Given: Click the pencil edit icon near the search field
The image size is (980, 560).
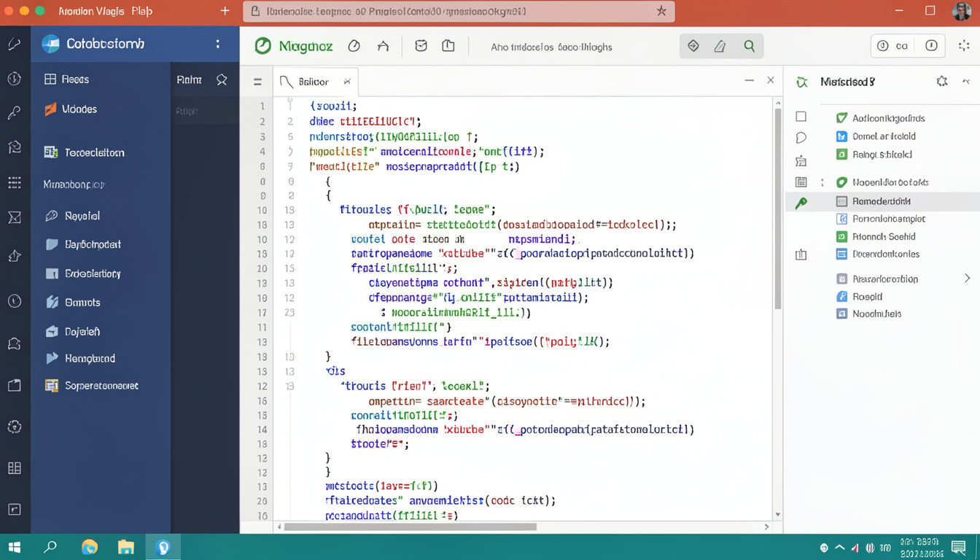Looking at the screenshot, I should coord(720,46).
